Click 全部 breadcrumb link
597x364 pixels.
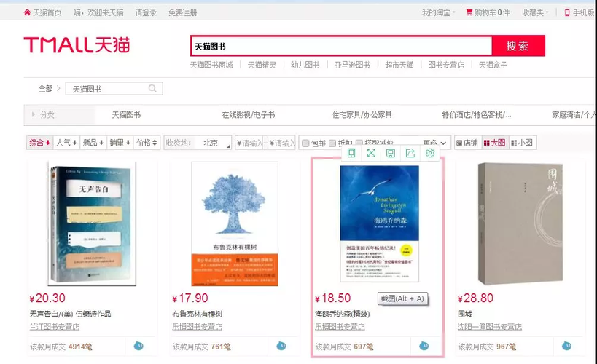click(x=45, y=89)
